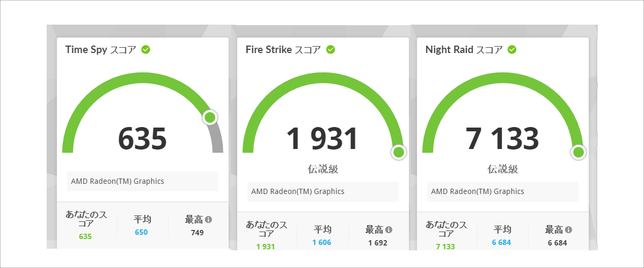Click the green verified checkmark beside Time Spy

[x=145, y=50]
